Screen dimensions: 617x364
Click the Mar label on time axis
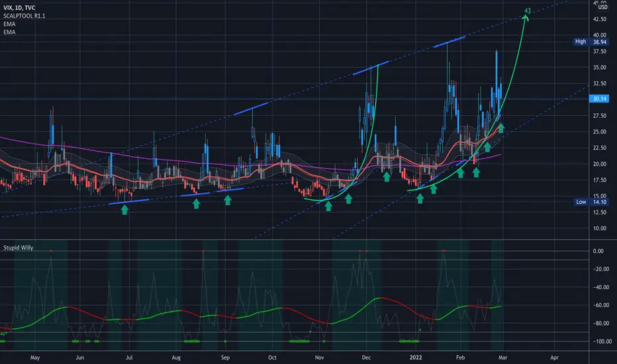(502, 357)
